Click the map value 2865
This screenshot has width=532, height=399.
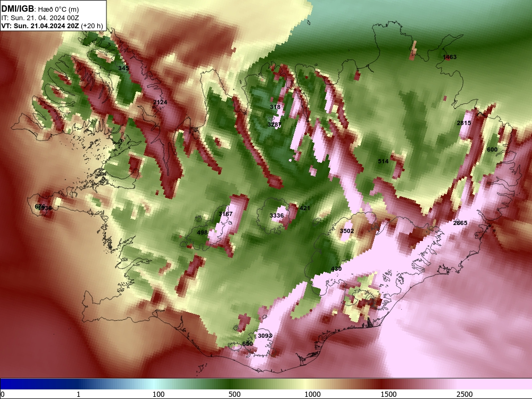coord(460,223)
